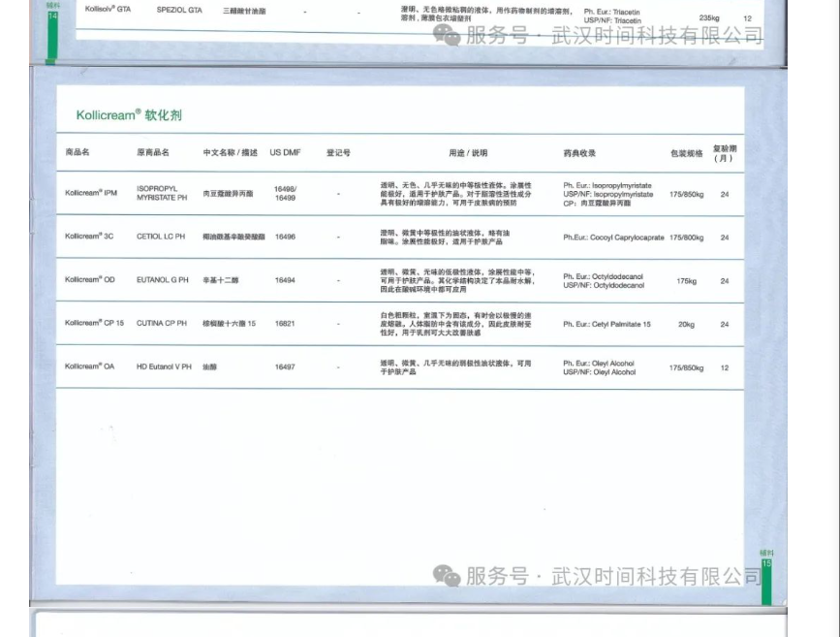Click retest value 24 in Kollicream IPM row
840x637 pixels.
(725, 195)
